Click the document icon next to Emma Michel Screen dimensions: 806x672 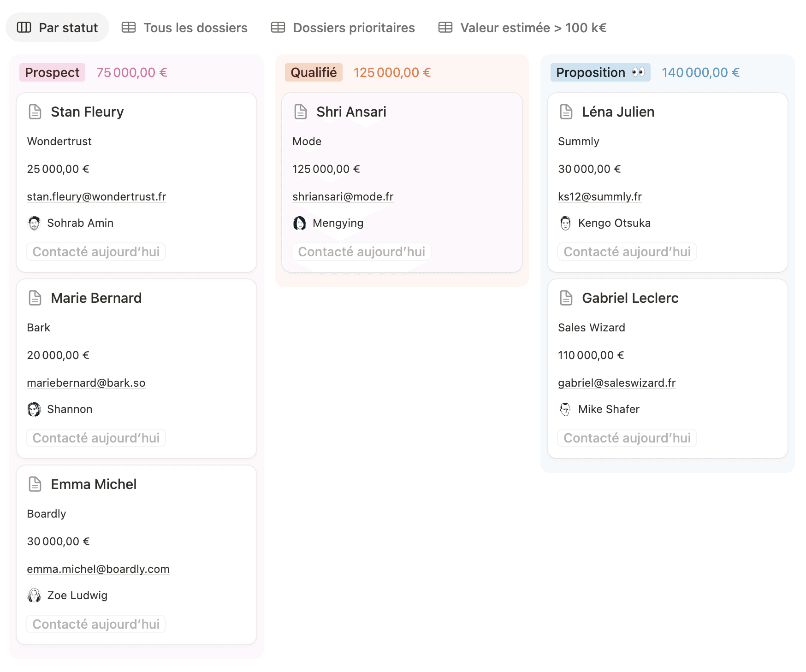pyautogui.click(x=35, y=484)
